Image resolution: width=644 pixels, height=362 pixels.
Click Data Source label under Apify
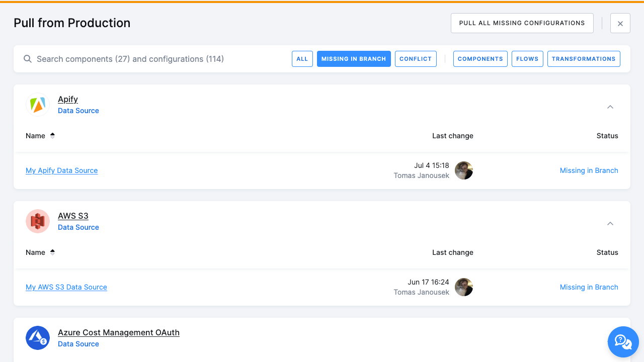[78, 111]
